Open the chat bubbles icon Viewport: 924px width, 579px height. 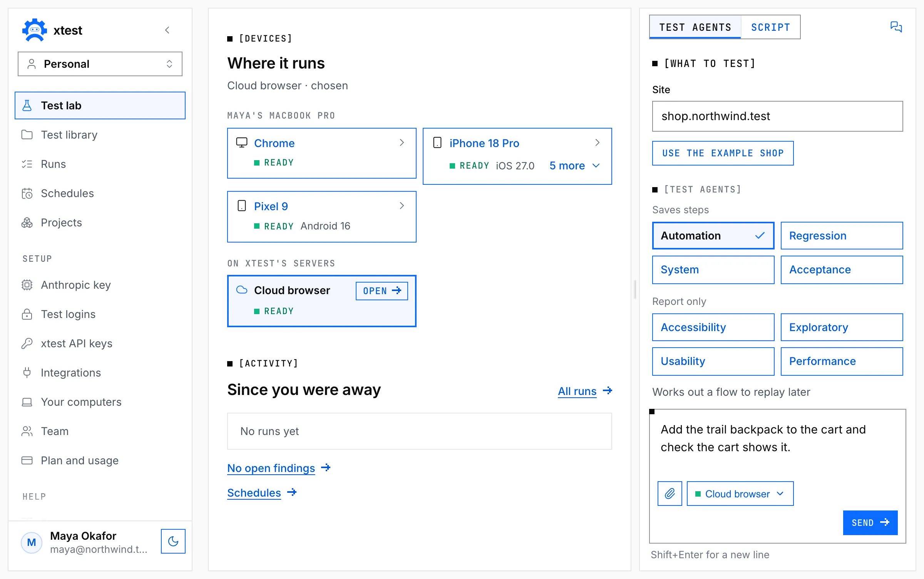(x=896, y=27)
